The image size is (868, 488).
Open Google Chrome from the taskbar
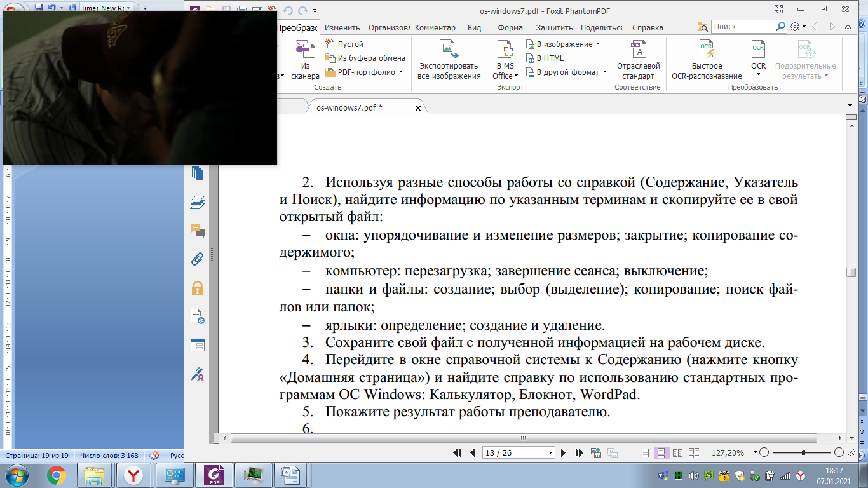click(x=56, y=475)
